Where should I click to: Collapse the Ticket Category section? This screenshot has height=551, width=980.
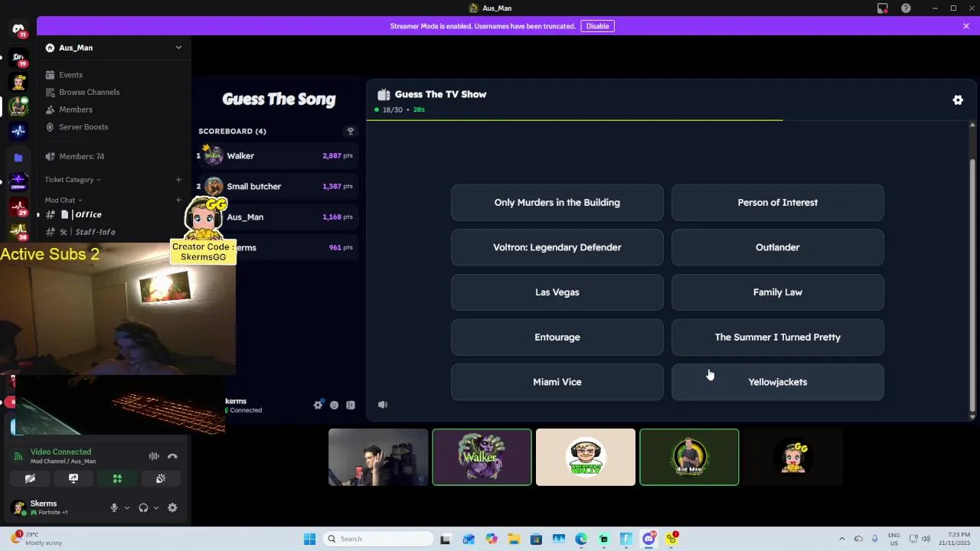coord(72,180)
